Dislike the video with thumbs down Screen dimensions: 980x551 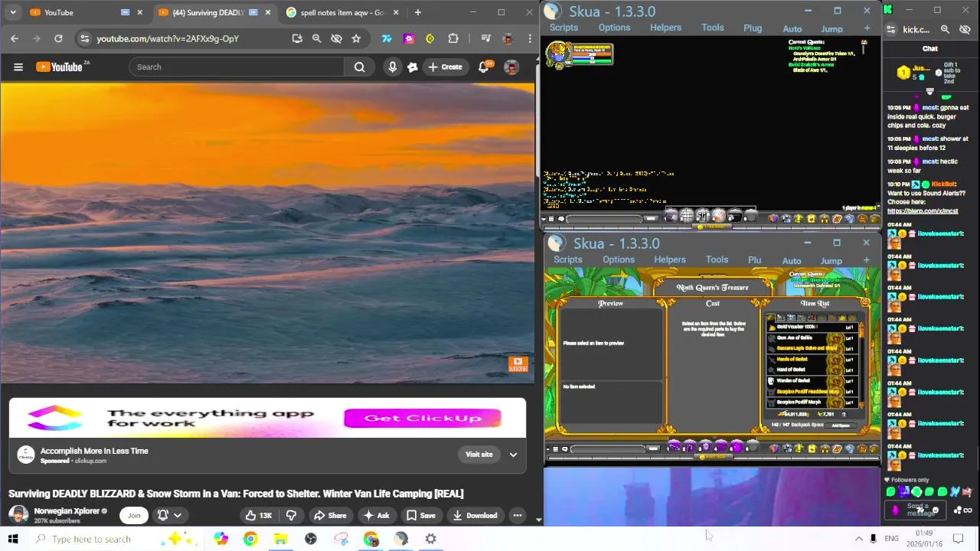[x=291, y=516]
